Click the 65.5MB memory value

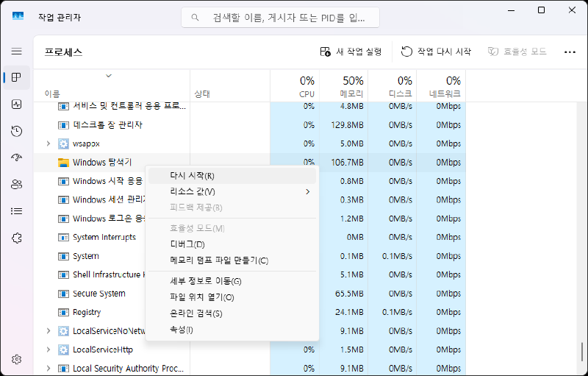[x=349, y=294]
